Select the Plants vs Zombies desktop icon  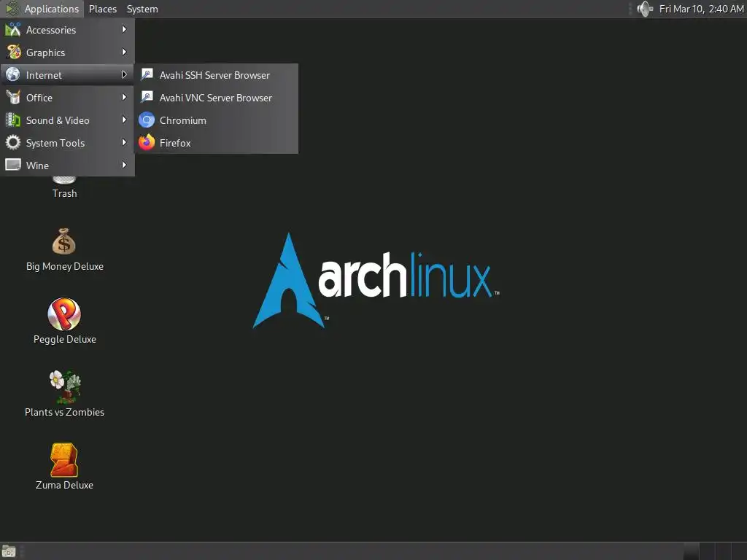point(65,386)
